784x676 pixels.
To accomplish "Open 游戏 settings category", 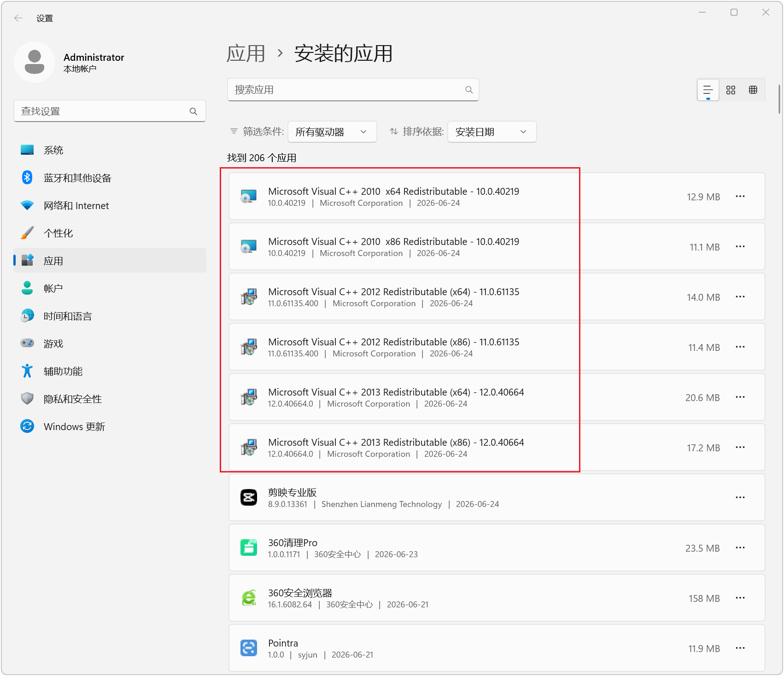I will (110, 344).
